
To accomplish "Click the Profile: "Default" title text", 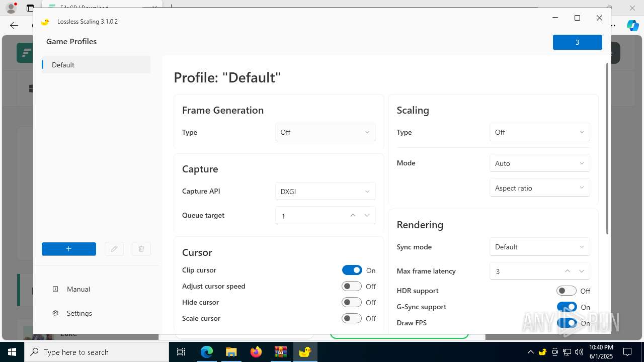I will coord(227,77).
